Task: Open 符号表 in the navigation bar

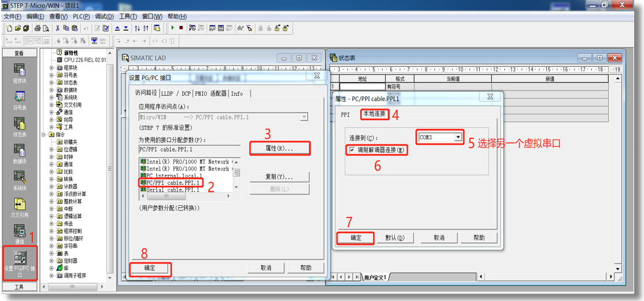Action: [x=19, y=100]
